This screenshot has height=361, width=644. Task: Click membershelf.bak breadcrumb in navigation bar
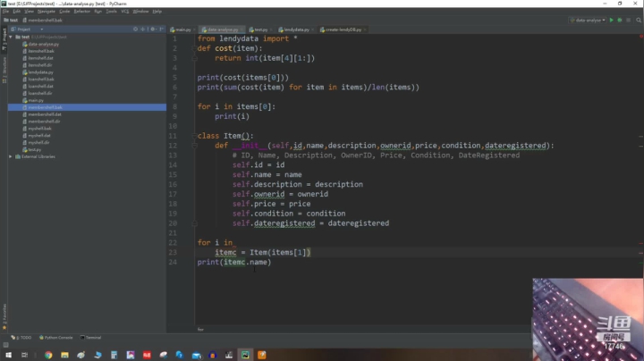[x=43, y=20]
